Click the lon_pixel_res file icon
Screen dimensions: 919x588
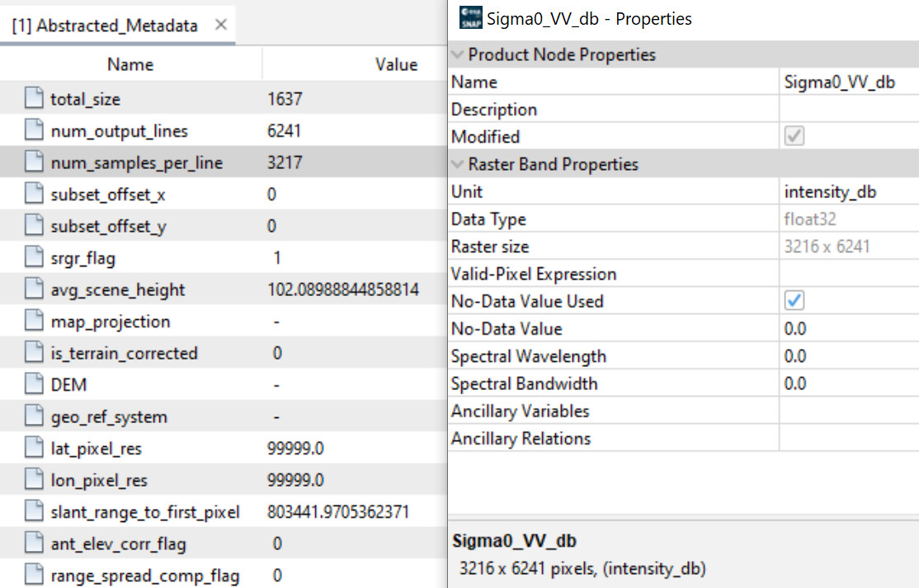point(34,479)
